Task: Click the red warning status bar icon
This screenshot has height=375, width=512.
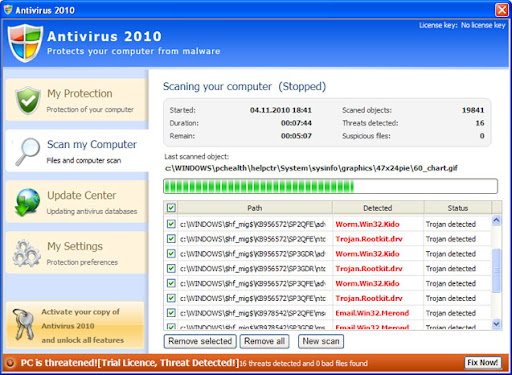Action: [x=10, y=363]
